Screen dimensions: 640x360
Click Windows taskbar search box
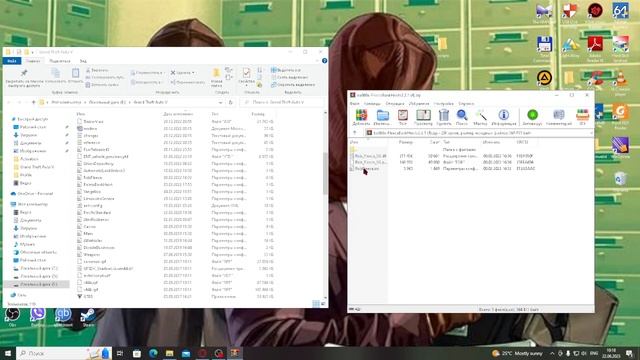(63, 353)
